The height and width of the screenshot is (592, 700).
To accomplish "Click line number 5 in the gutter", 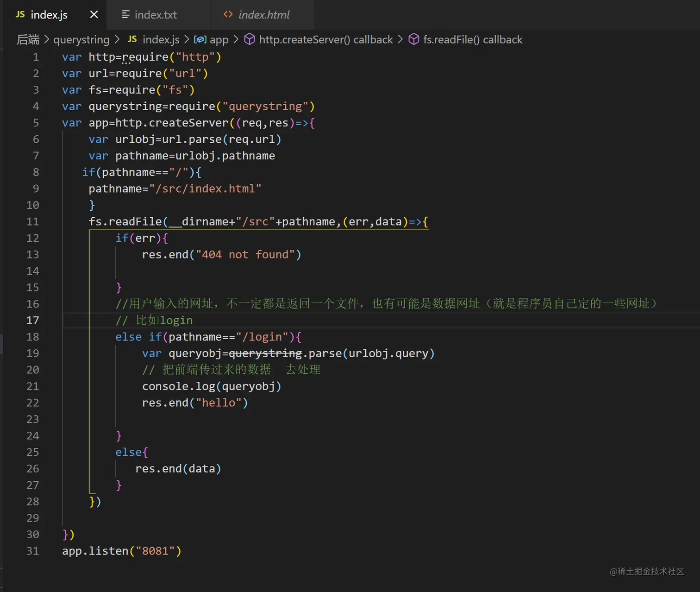I will pyautogui.click(x=36, y=123).
